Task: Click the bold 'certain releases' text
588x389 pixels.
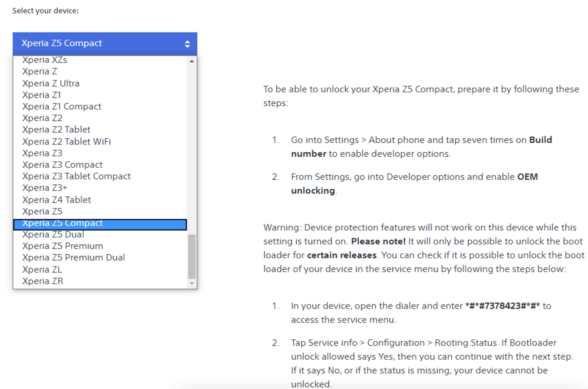Action: click(341, 255)
